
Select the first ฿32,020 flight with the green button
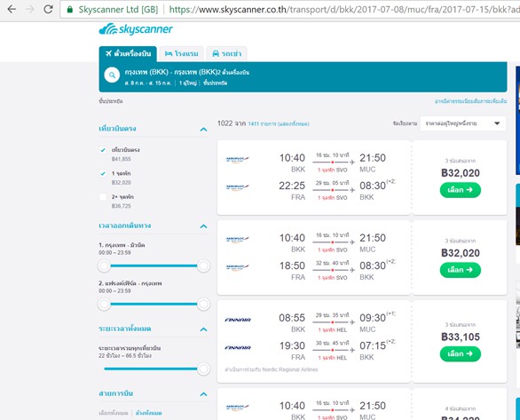pyautogui.click(x=461, y=190)
